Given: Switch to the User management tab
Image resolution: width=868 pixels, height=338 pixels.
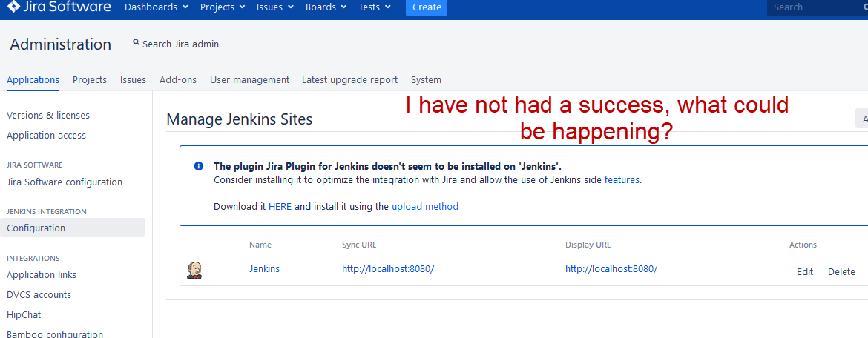Looking at the screenshot, I should [x=250, y=79].
